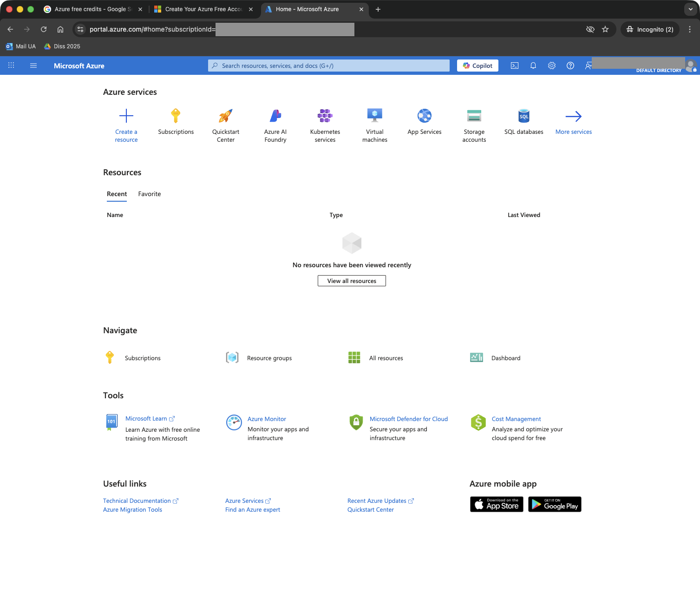Open the Kubernetes services icon
Viewport: 700px width, 613px height.
(x=325, y=116)
